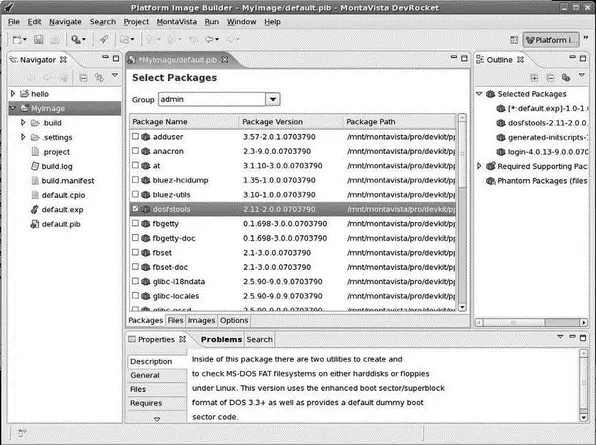Open the MontaVista menu
The width and height of the screenshot is (596, 445).
177,22
